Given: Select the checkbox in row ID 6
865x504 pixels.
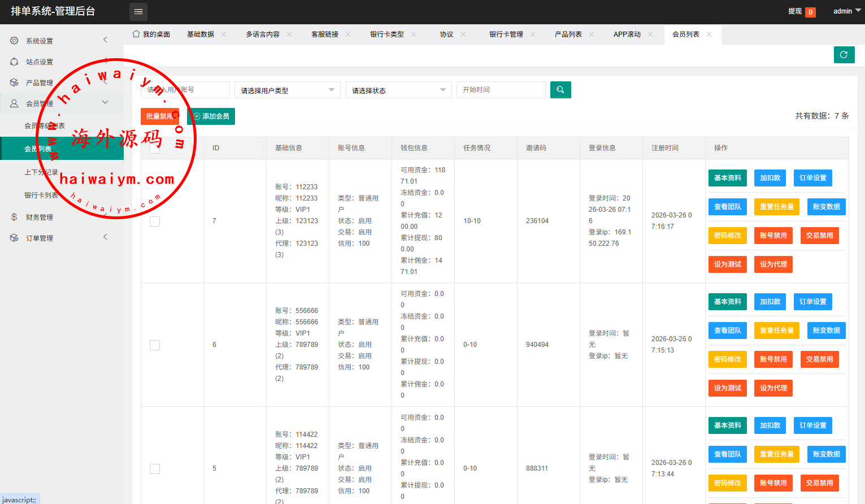Looking at the screenshot, I should pyautogui.click(x=155, y=345).
